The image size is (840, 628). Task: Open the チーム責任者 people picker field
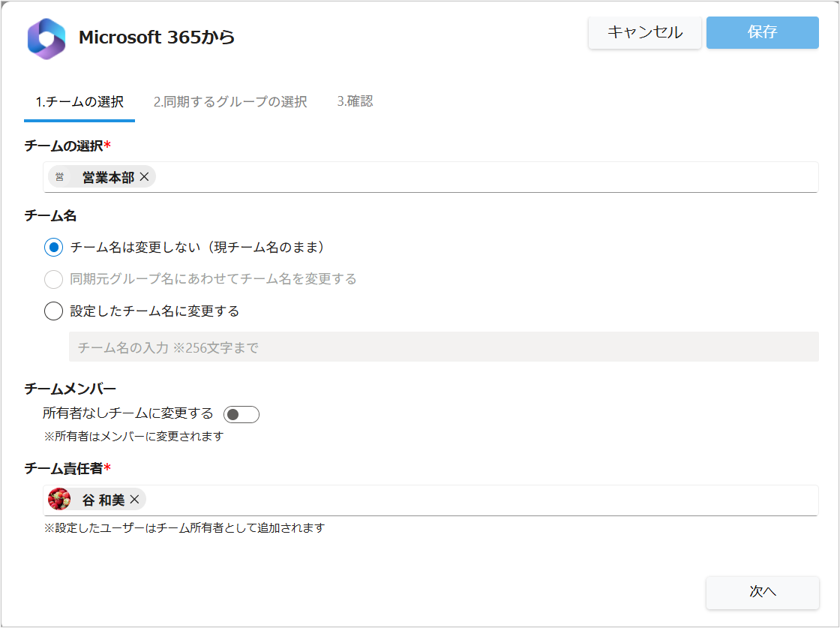tap(480, 500)
